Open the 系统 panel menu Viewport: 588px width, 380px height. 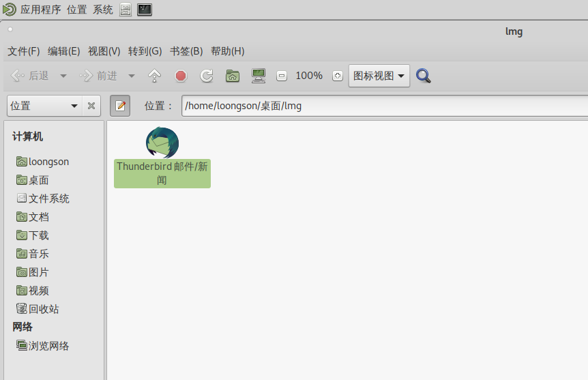[x=103, y=10]
